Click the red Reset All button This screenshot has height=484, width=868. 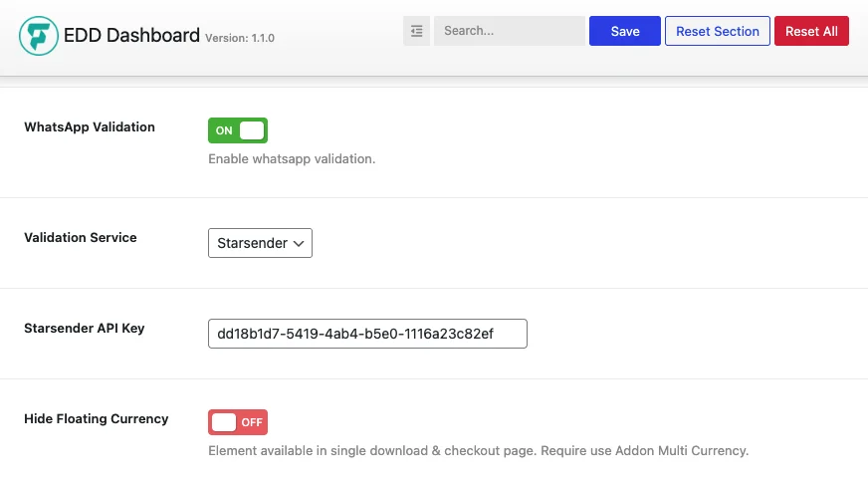click(811, 31)
